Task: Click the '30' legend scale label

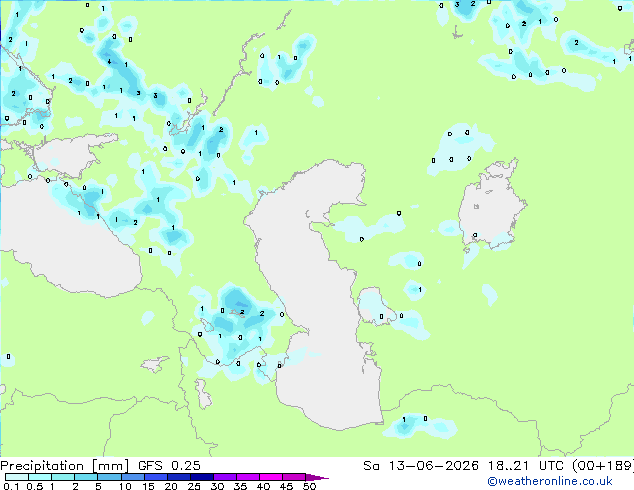Action: pos(217,486)
